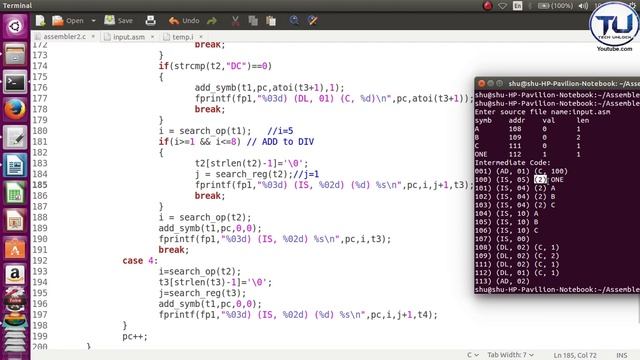Click the terminal row starting with ONE 112
This screenshot has width=640, height=360.
pyautogui.click(x=527, y=154)
